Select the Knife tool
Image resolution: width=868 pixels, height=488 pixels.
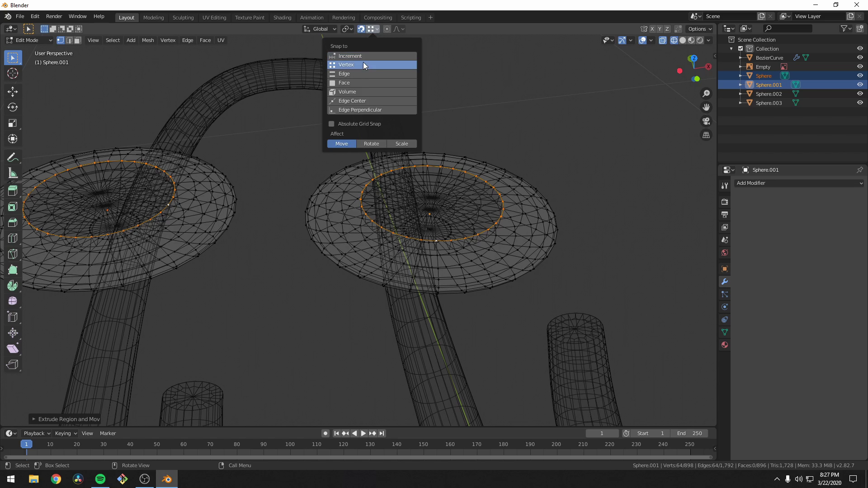(x=13, y=254)
